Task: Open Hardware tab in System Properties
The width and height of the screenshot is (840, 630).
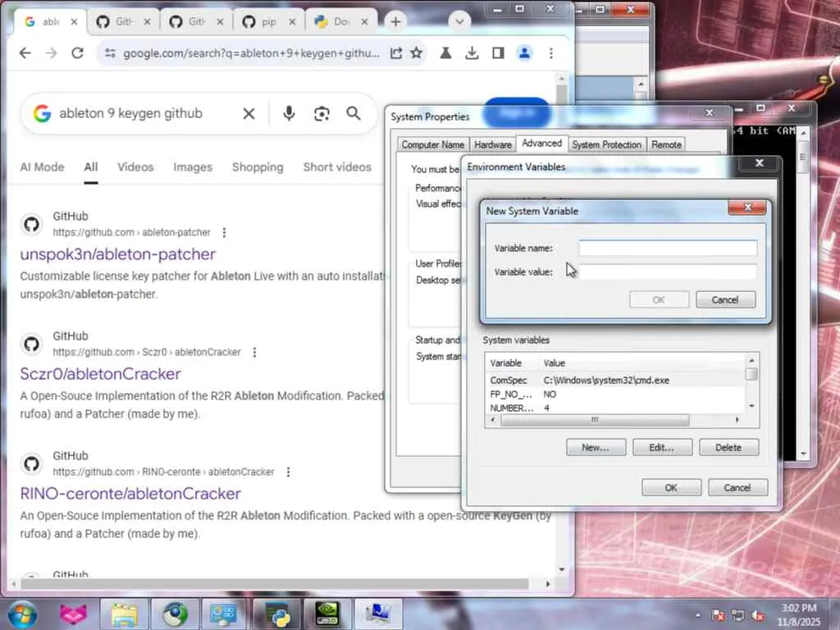Action: point(493,144)
